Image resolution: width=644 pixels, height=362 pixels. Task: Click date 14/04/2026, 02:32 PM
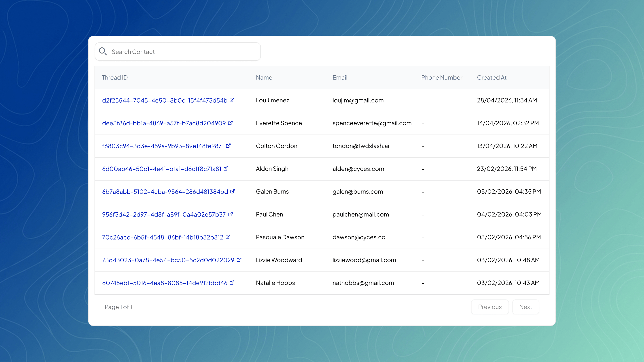[508, 123]
